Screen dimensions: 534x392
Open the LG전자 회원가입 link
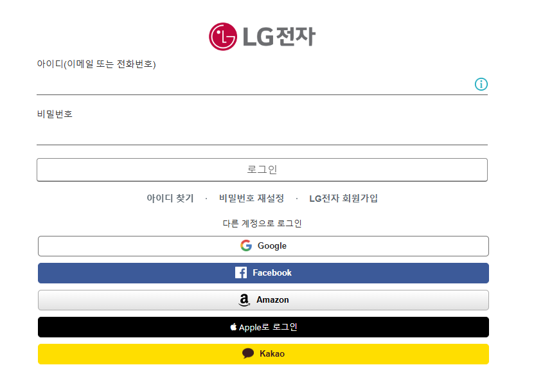tap(343, 198)
